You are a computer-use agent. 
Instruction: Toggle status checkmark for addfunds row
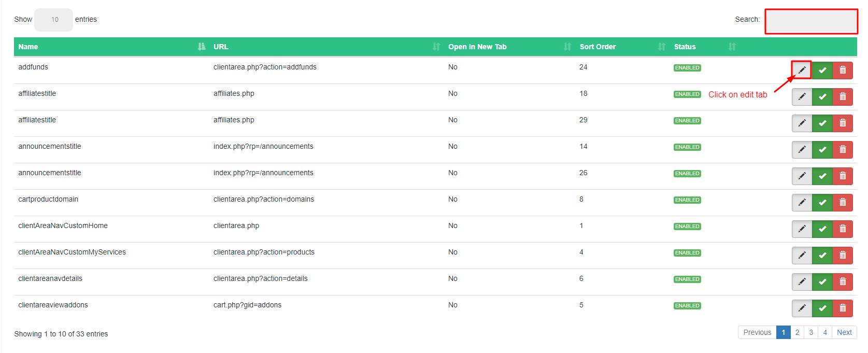[822, 70]
